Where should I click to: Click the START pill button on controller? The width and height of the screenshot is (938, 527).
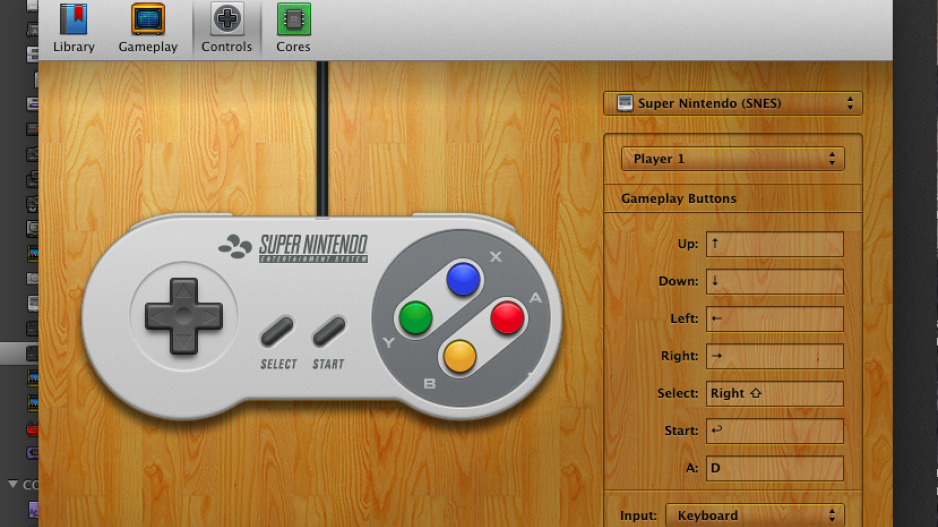point(329,331)
